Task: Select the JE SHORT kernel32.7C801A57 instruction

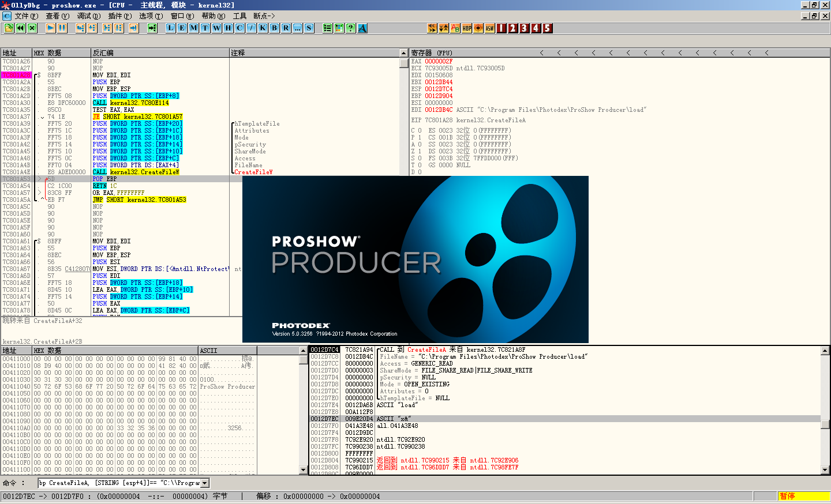Action: click(x=137, y=116)
